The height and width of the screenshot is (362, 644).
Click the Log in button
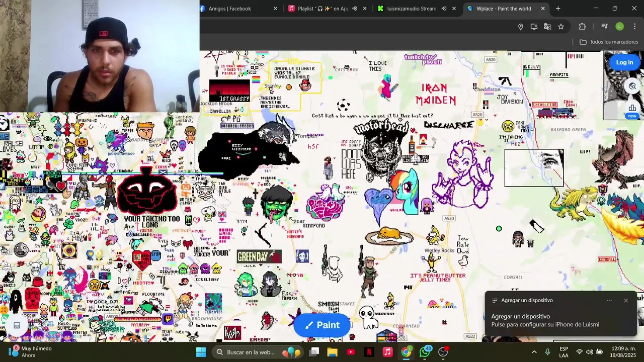click(x=624, y=62)
